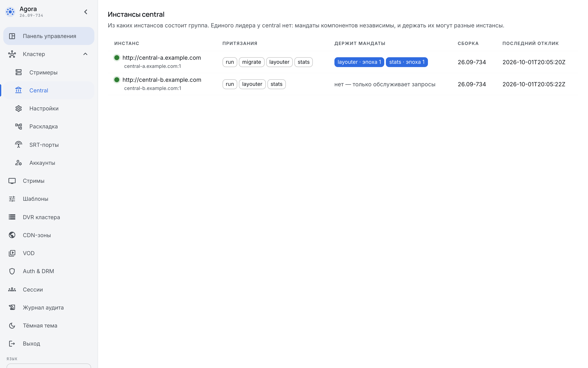588x368 pixels.
Task: Open the Настройки menu item
Action: point(49,108)
